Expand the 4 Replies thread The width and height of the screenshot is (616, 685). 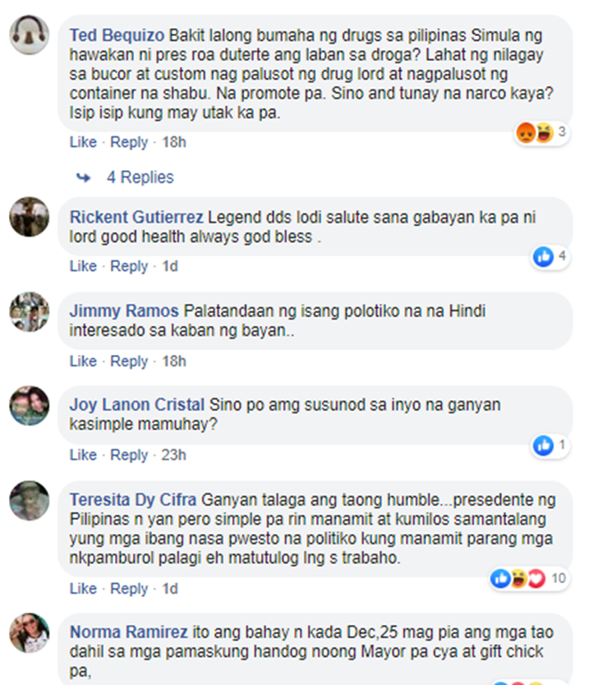(x=140, y=177)
